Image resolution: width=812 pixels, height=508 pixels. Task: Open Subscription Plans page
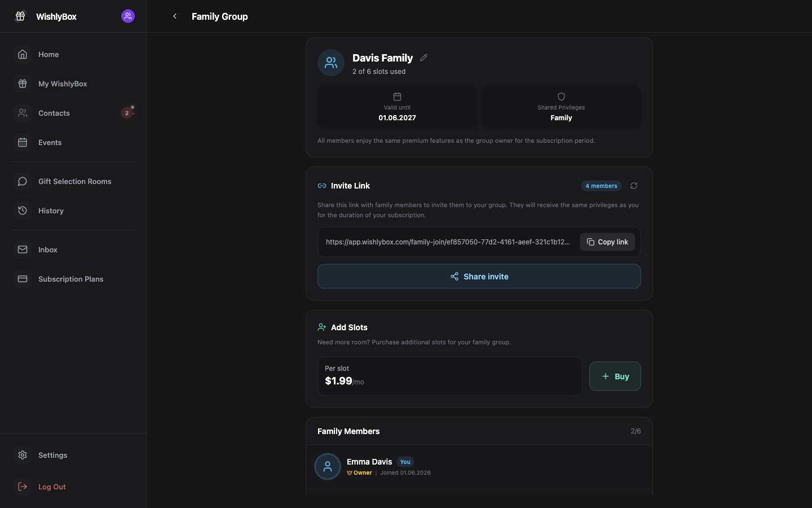[73, 279]
